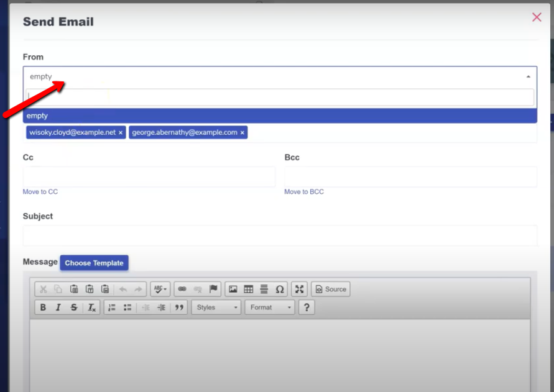Open the Format dropdown
This screenshot has width=554, height=392.
point(270,308)
